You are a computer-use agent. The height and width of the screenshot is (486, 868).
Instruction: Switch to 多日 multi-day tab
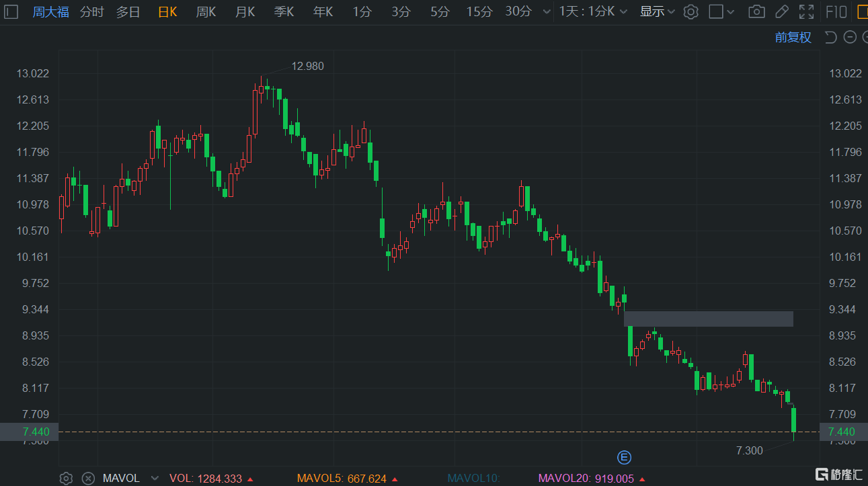coord(128,11)
